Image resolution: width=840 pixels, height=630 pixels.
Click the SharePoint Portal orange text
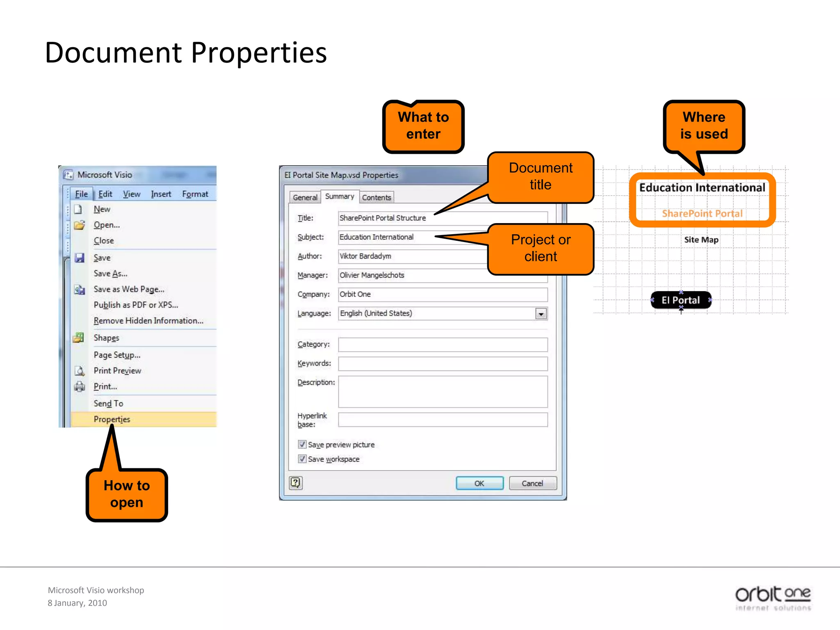[x=702, y=214]
